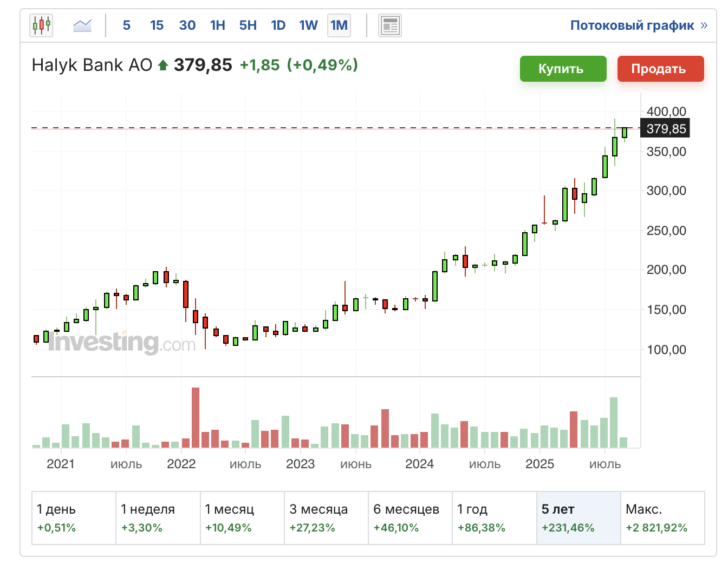The width and height of the screenshot is (728, 564).
Task: Choose the 1H interval
Action: pos(218,25)
